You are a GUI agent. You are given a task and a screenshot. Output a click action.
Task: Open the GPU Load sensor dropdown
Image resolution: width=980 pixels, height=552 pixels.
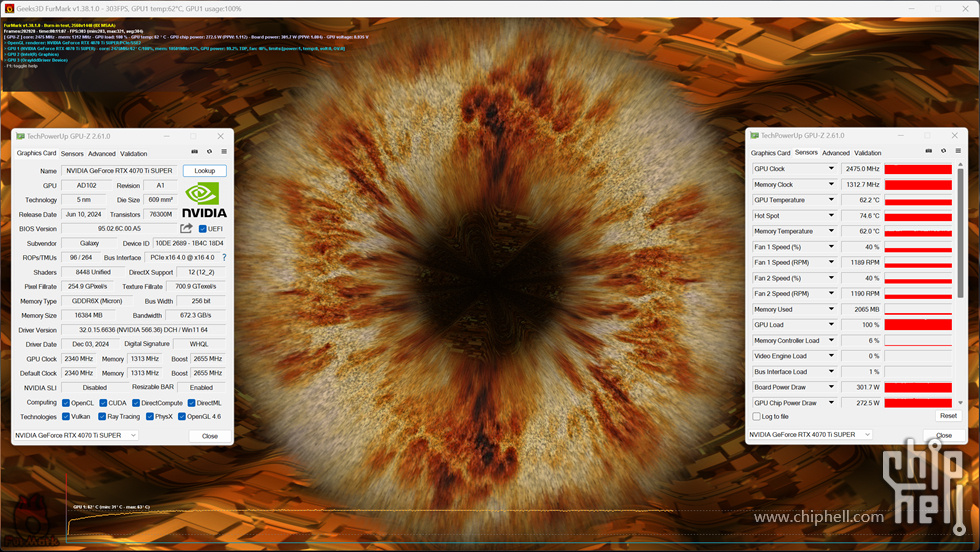[831, 325]
